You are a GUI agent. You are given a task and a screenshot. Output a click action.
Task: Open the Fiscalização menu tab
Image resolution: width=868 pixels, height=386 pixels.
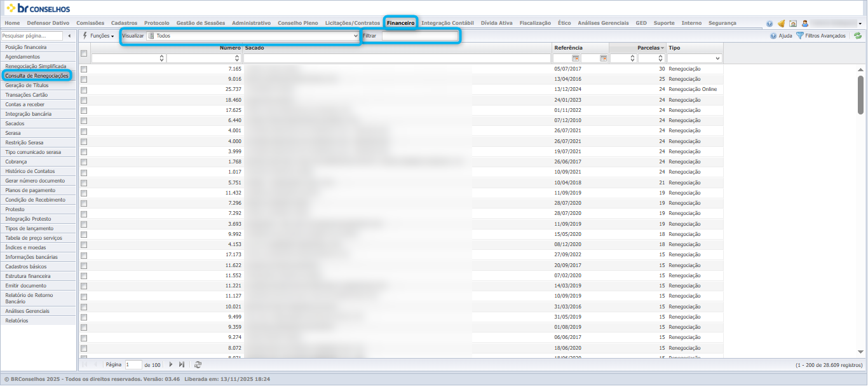(x=535, y=23)
